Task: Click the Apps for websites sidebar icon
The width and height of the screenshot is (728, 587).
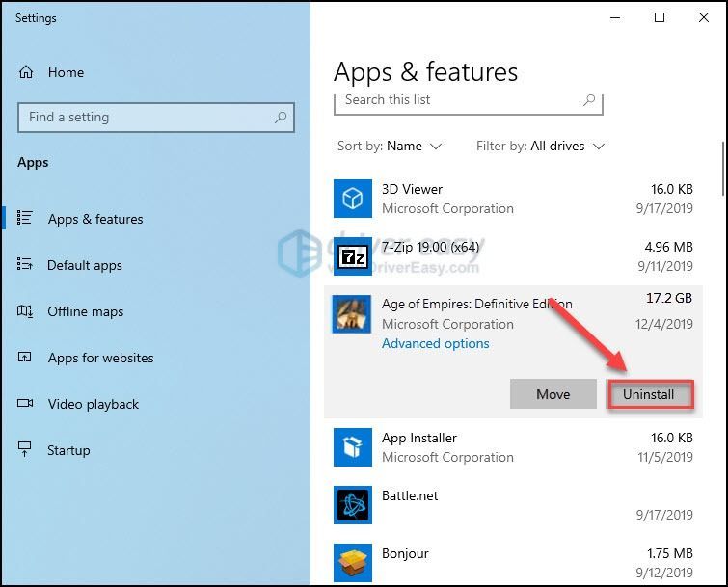Action: pyautogui.click(x=24, y=357)
